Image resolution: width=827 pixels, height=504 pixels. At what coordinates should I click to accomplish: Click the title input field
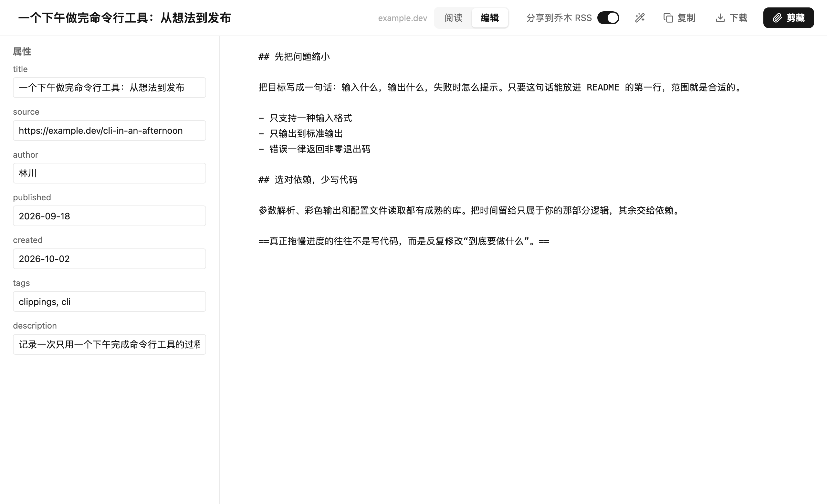110,88
